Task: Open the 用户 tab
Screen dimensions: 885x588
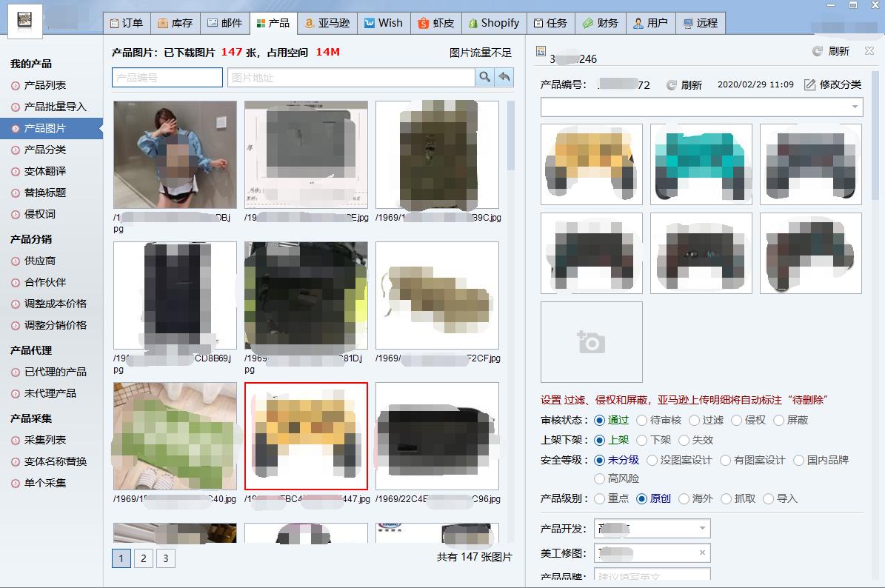Action: point(650,23)
